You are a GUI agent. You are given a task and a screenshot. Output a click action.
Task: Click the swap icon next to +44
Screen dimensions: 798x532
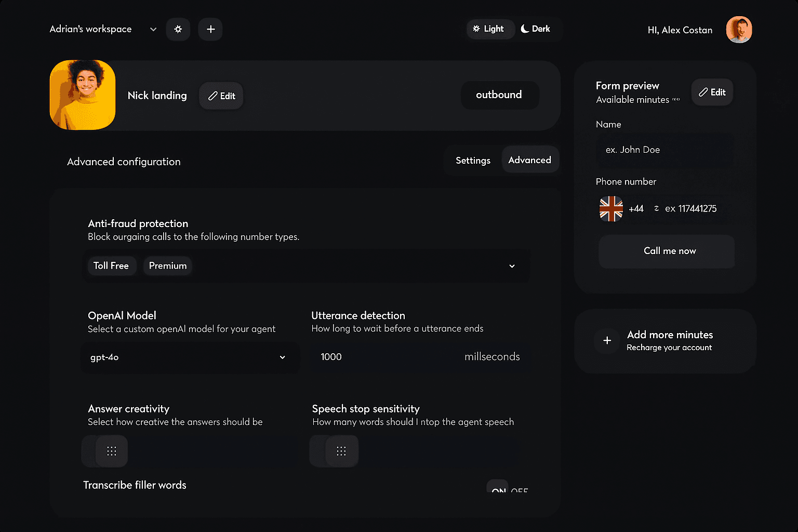(656, 208)
